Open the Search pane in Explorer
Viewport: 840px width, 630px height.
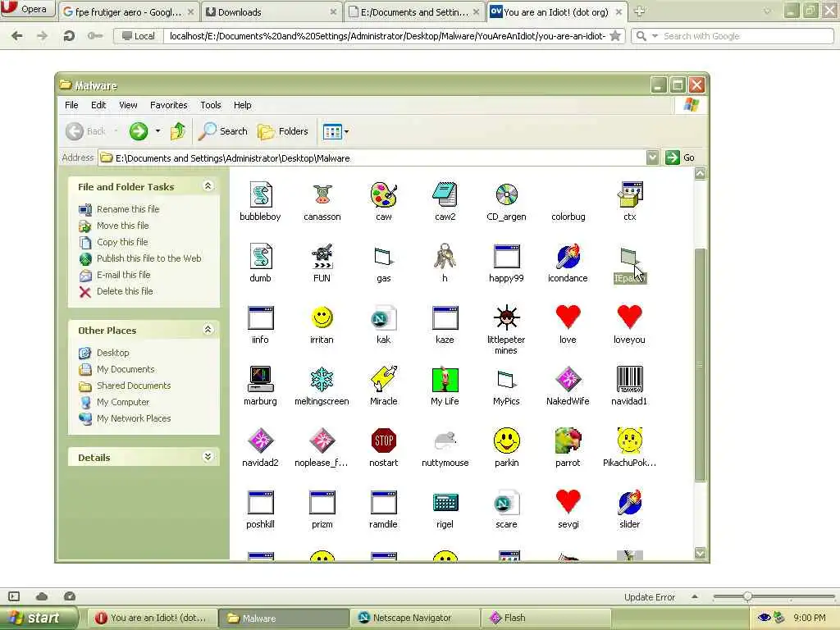[223, 131]
